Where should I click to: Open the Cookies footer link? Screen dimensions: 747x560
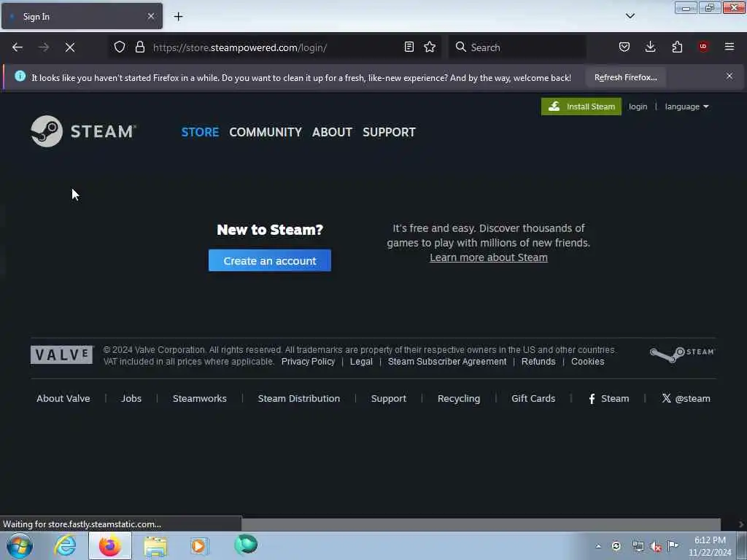coord(588,362)
